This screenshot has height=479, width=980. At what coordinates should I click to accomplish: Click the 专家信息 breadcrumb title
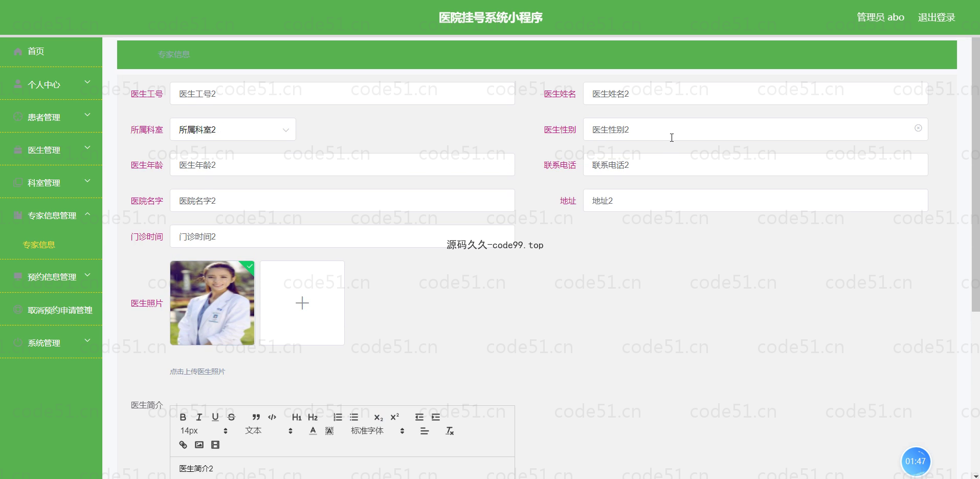pos(174,54)
